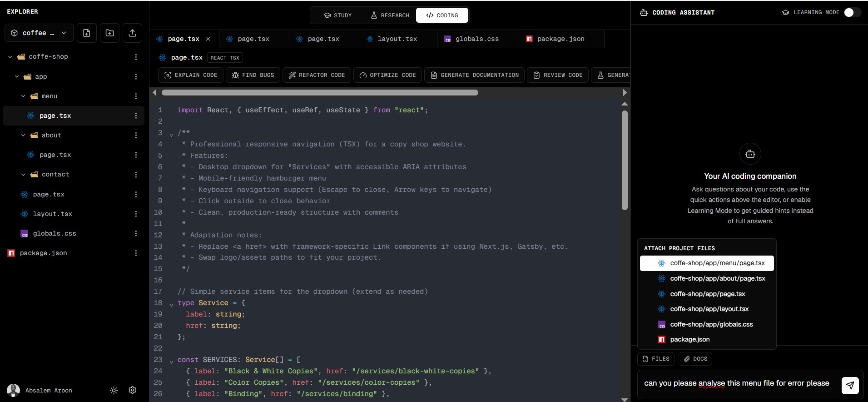Fold the SERVICES array at line 23
868x402 pixels.
tap(171, 362)
